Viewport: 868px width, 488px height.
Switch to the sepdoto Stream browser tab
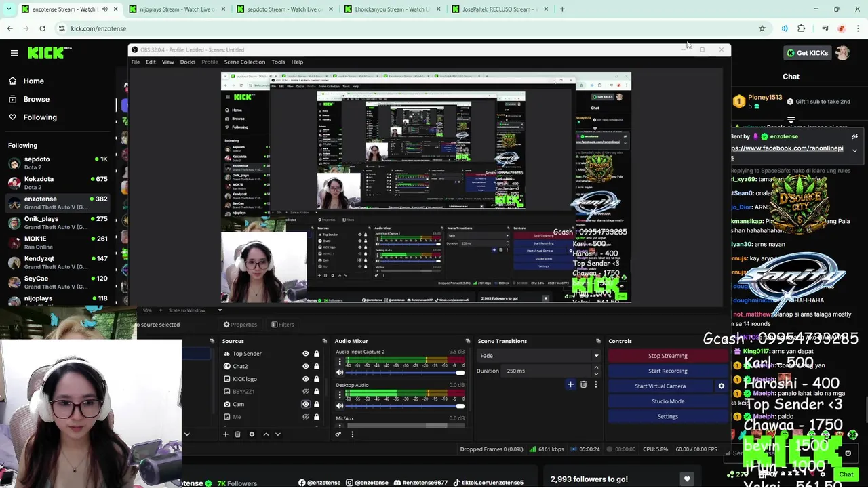coord(283,9)
